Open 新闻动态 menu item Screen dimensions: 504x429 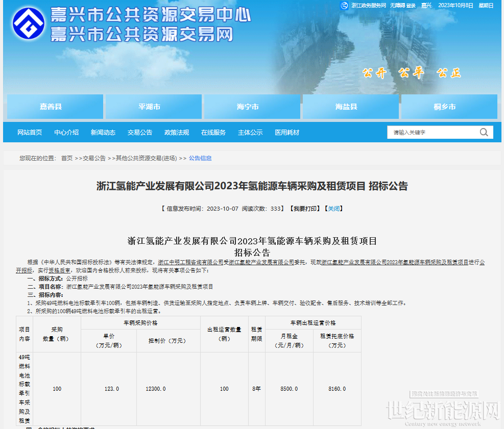103,132
